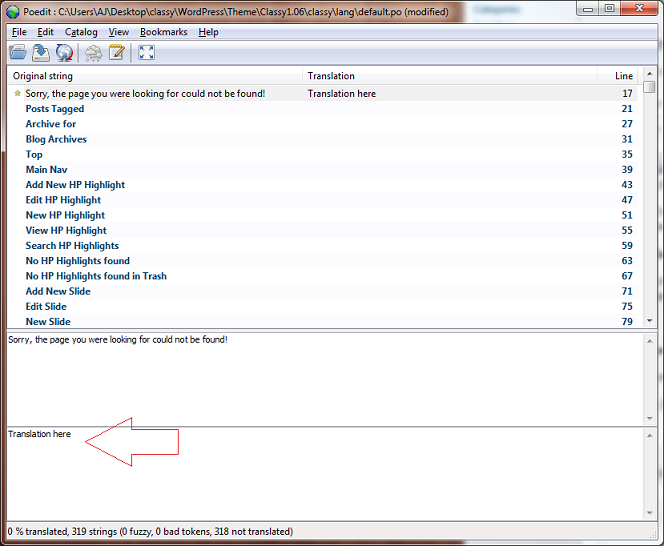Viewport: 664px width, 546px height.
Task: Select 'No HP Highlights found in Trash' row
Action: (323, 276)
